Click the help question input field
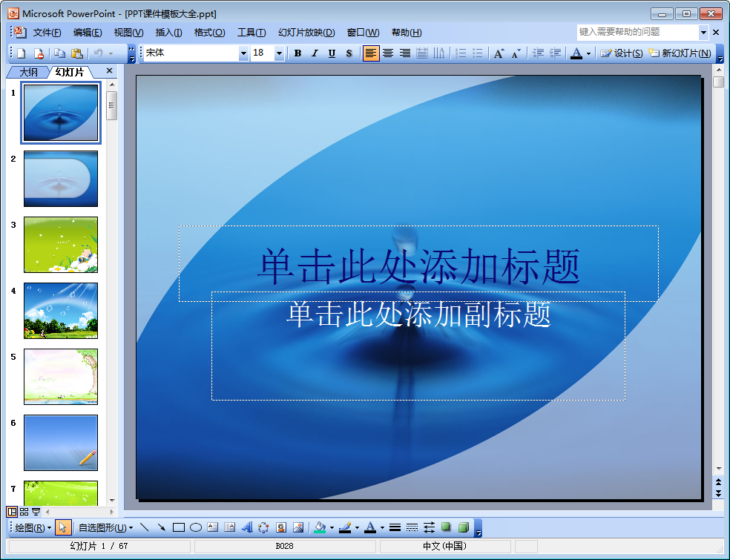The width and height of the screenshot is (730, 560). (x=638, y=32)
